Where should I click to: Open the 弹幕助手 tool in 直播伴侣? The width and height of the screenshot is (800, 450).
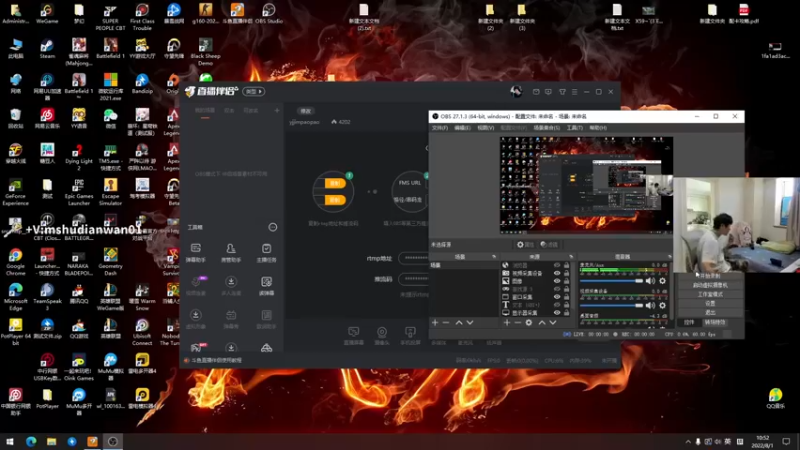[x=195, y=253]
